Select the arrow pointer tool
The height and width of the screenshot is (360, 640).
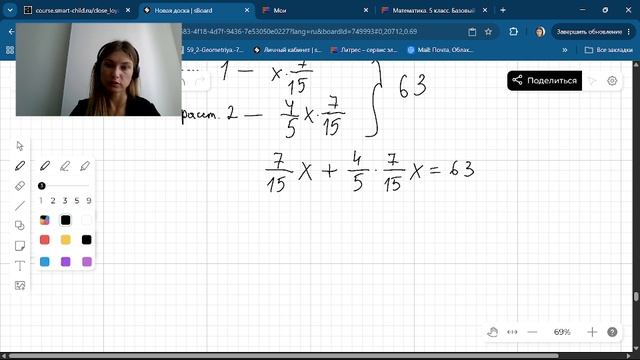[x=20, y=146]
